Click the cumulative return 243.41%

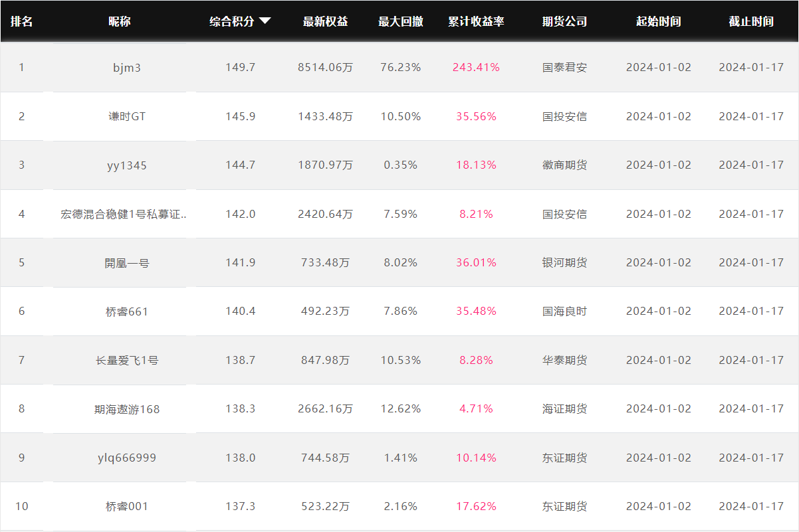tap(477, 68)
